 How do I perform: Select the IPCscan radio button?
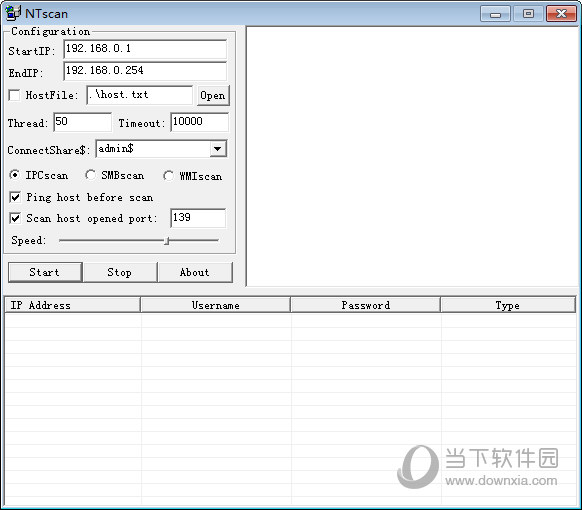[14, 175]
